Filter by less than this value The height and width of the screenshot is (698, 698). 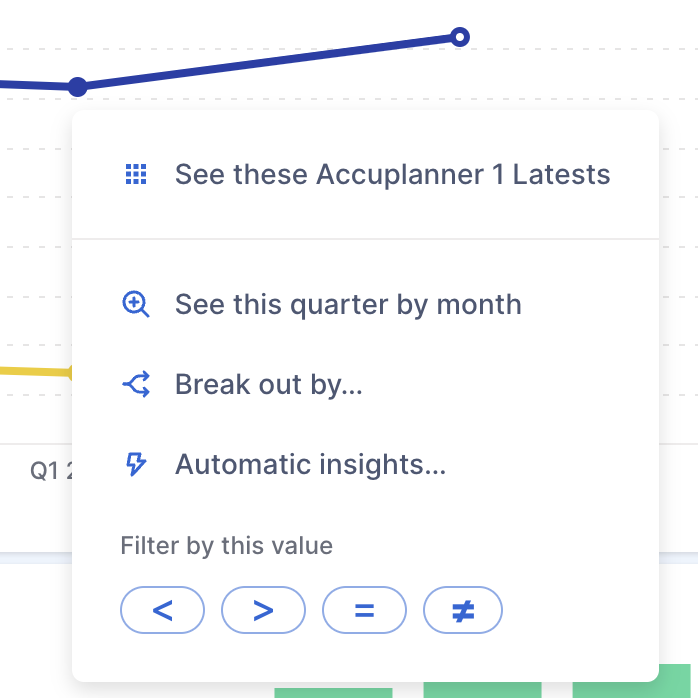coord(162,610)
